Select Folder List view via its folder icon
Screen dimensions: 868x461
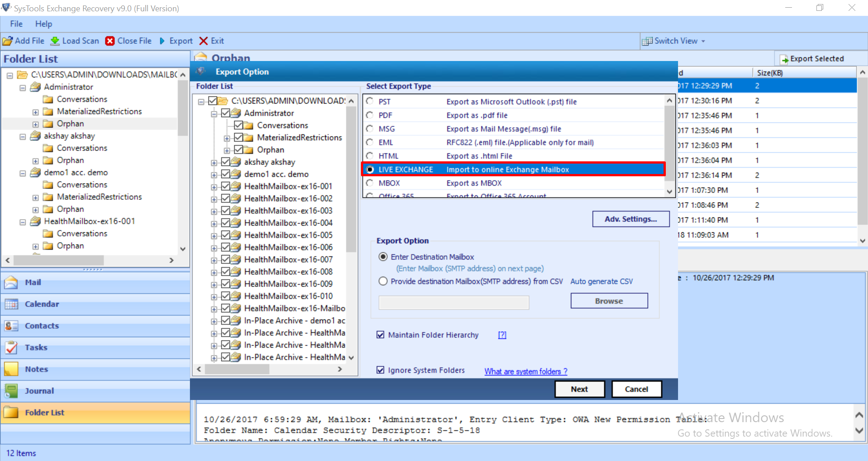click(x=11, y=413)
